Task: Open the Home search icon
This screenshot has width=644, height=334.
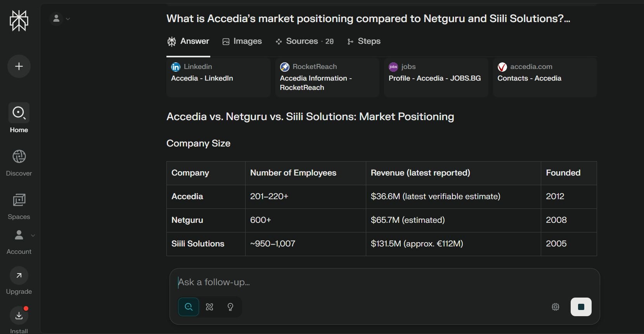Action: (19, 113)
